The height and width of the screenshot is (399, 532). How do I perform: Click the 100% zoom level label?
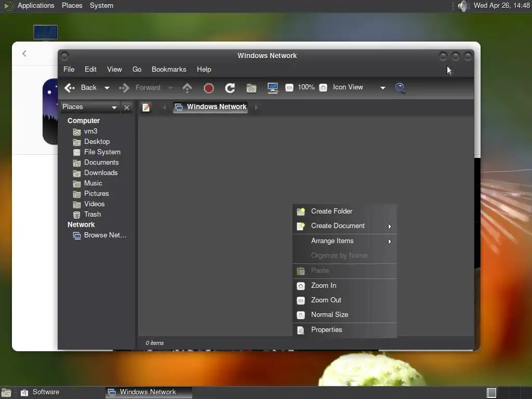coord(306,87)
